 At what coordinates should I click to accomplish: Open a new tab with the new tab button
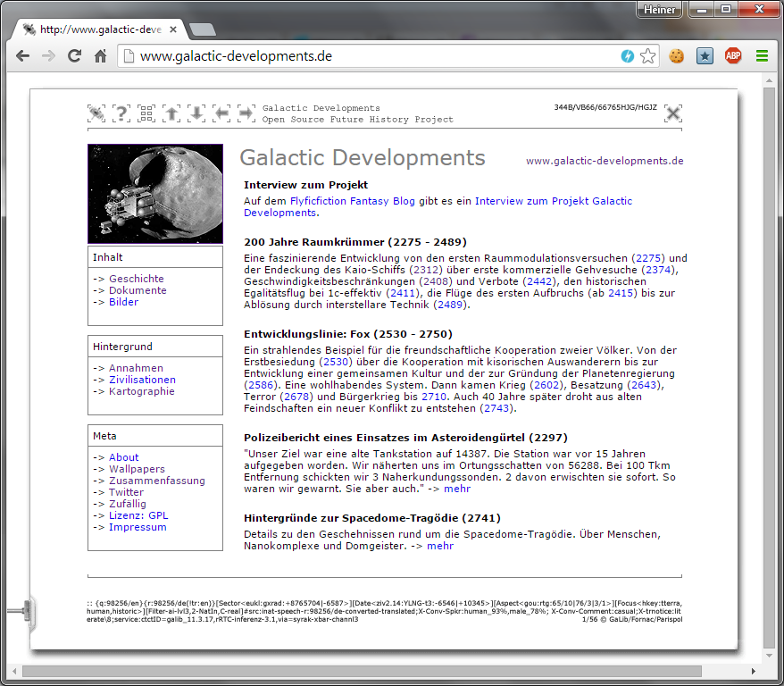[203, 29]
